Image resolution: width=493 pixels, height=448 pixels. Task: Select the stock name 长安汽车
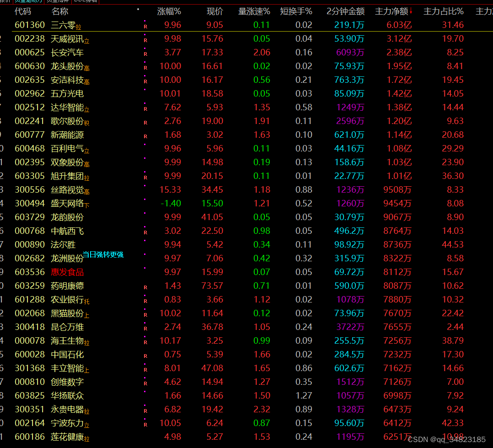click(67, 52)
